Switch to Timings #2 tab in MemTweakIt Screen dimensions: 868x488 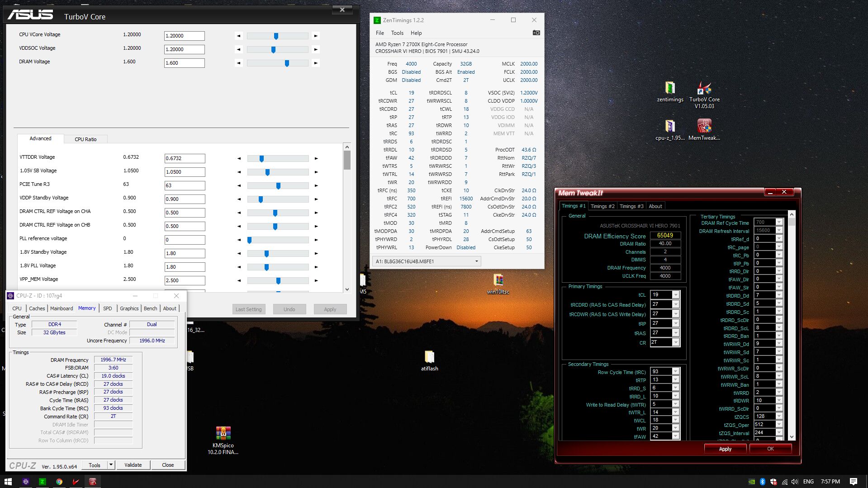pos(602,206)
